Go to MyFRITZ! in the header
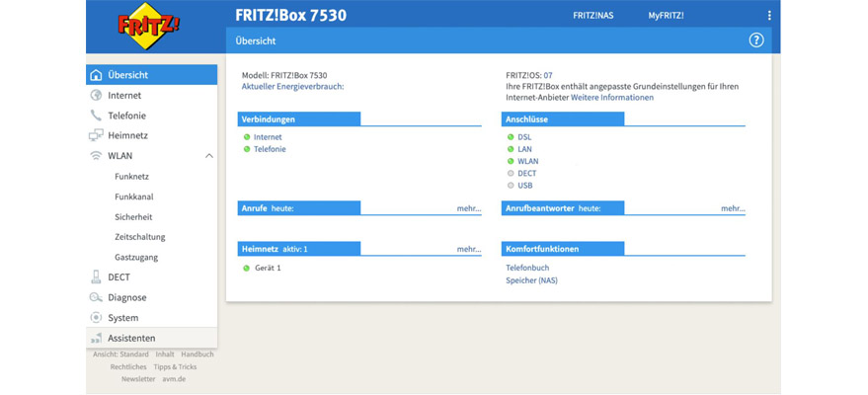The width and height of the screenshot is (868, 395). [x=666, y=16]
